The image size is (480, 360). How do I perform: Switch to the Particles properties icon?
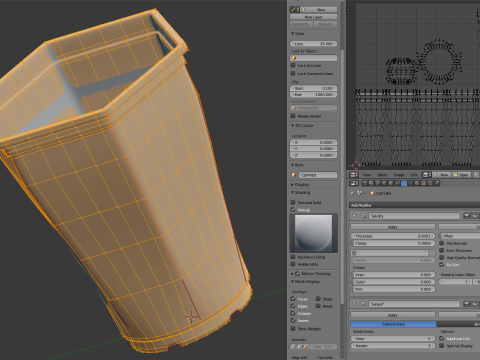(x=430, y=183)
